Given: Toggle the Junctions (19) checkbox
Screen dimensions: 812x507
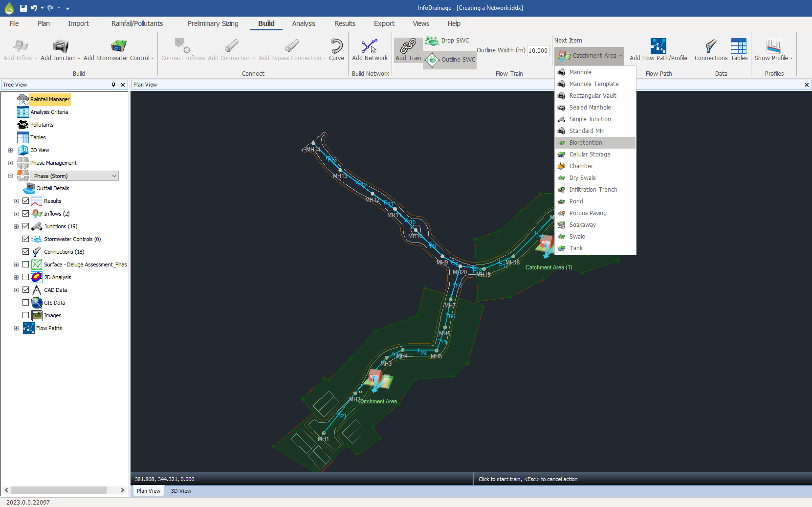Looking at the screenshot, I should point(26,226).
